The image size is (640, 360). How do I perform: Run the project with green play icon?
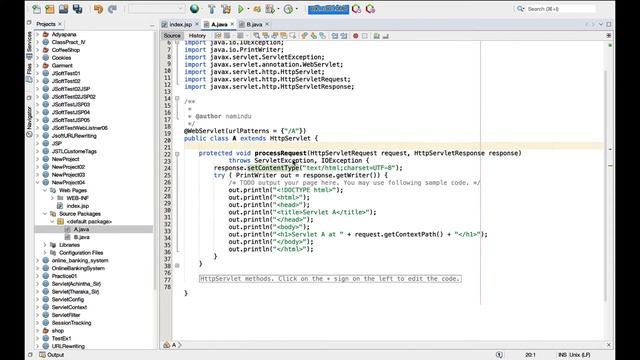pos(241,9)
